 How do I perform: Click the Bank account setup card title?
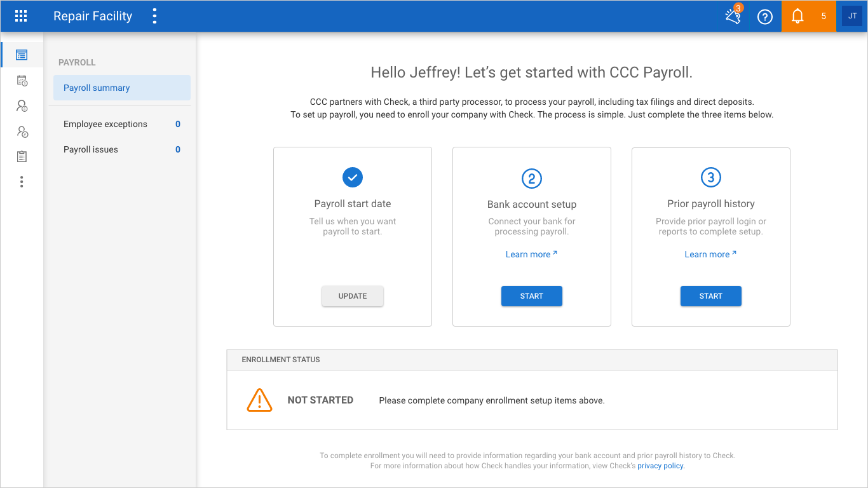tap(532, 205)
